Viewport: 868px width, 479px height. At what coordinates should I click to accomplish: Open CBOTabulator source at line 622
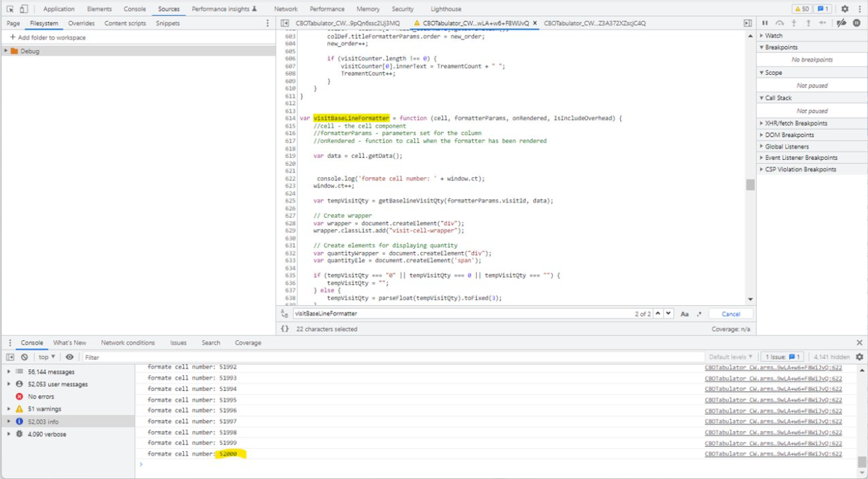click(x=773, y=453)
